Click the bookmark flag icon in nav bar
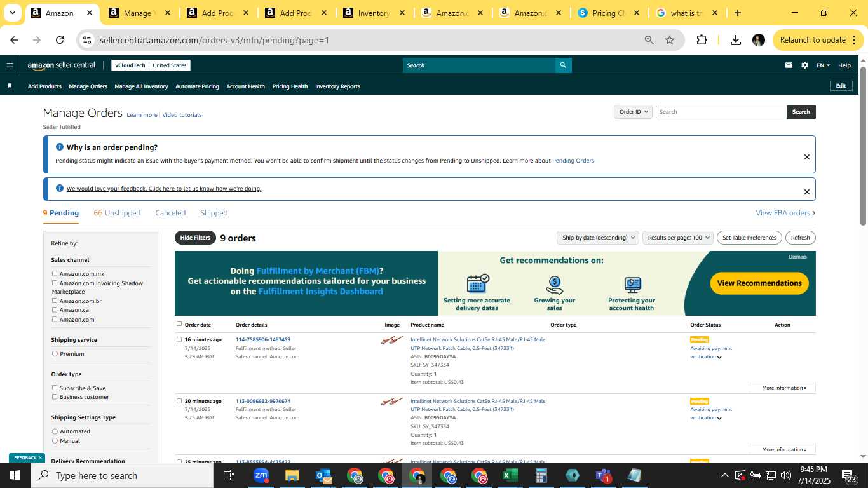This screenshot has width=868, height=488. (10, 86)
